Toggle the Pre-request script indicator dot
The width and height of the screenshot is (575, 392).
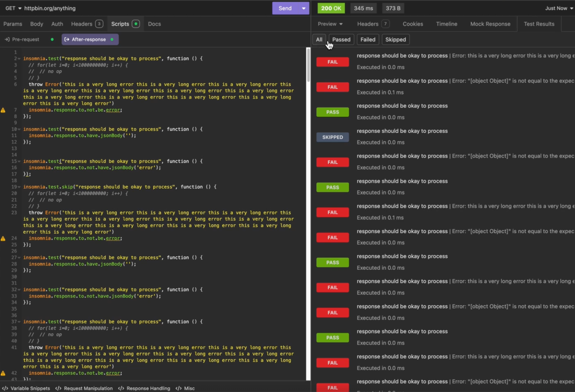[51, 39]
